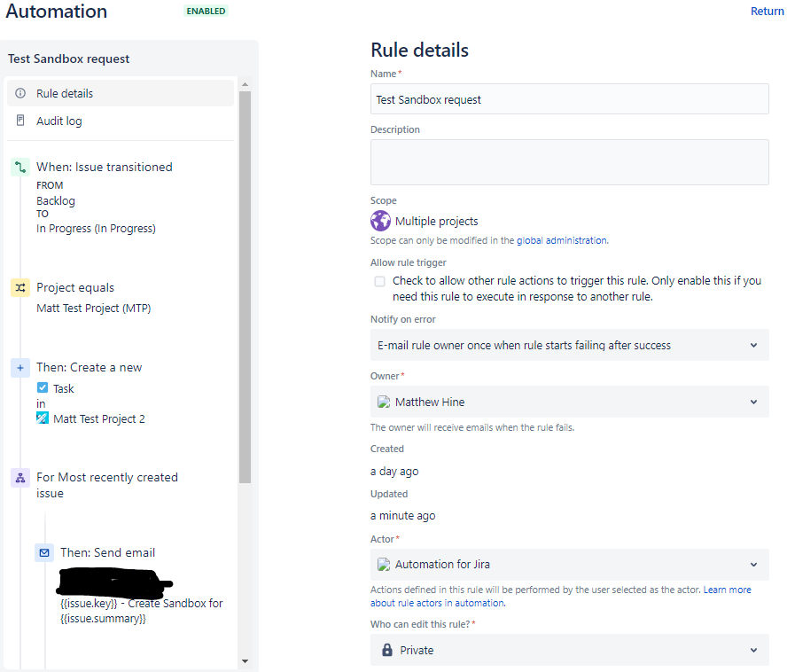
Task: Click the Matt Test Project 2 text
Action: coord(99,418)
